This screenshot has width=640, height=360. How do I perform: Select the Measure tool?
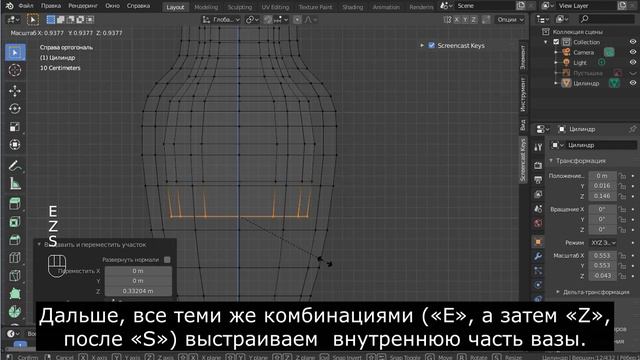pos(15,184)
